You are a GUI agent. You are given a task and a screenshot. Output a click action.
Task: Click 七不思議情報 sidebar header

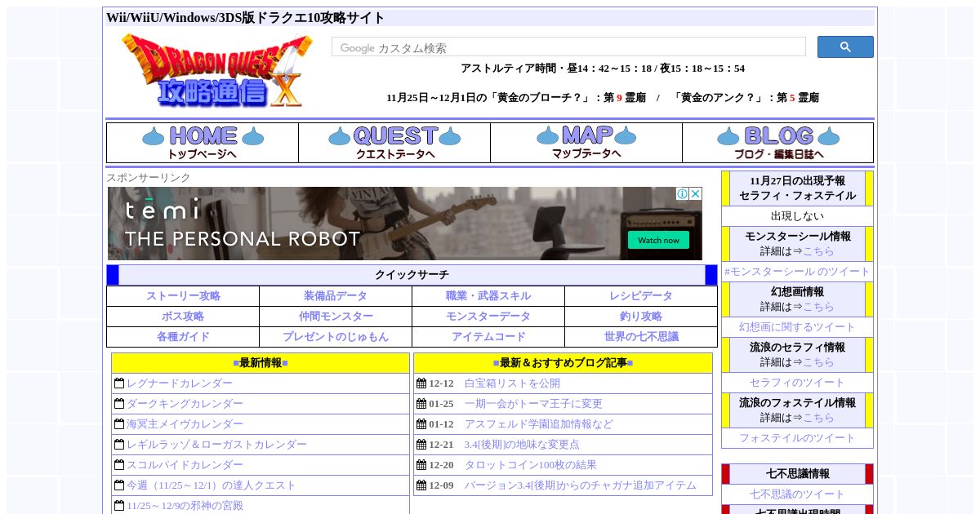pos(797,474)
